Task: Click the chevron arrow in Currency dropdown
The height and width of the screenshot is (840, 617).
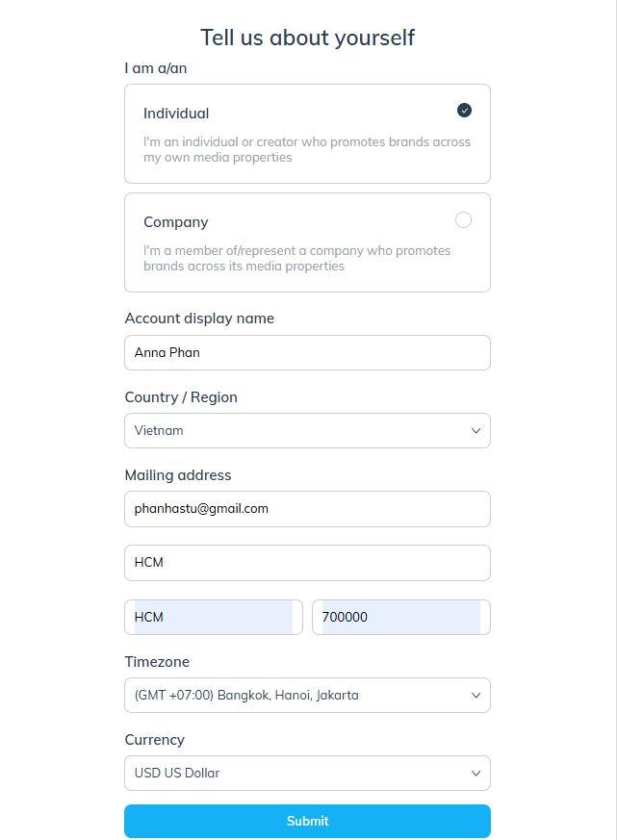Action: (476, 773)
